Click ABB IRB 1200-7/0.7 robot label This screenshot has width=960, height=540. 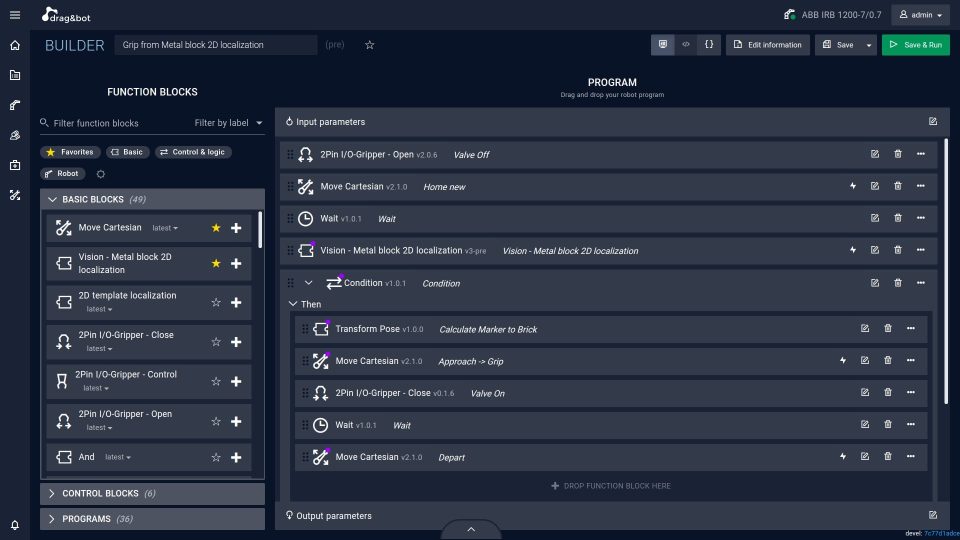(x=841, y=15)
